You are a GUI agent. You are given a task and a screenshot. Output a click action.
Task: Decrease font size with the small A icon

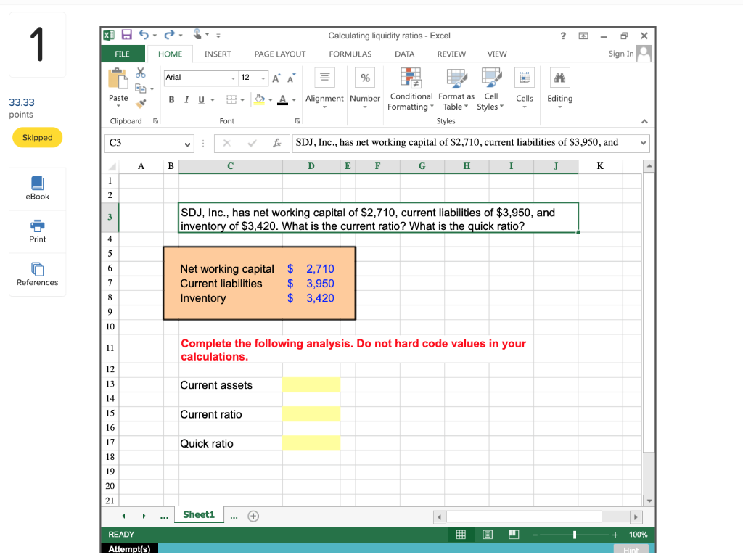pos(292,78)
